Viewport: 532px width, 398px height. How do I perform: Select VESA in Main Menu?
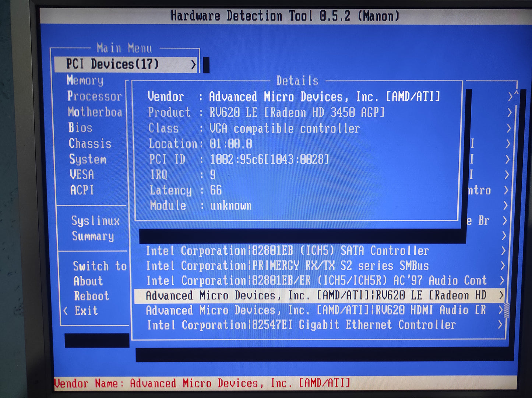82,175
